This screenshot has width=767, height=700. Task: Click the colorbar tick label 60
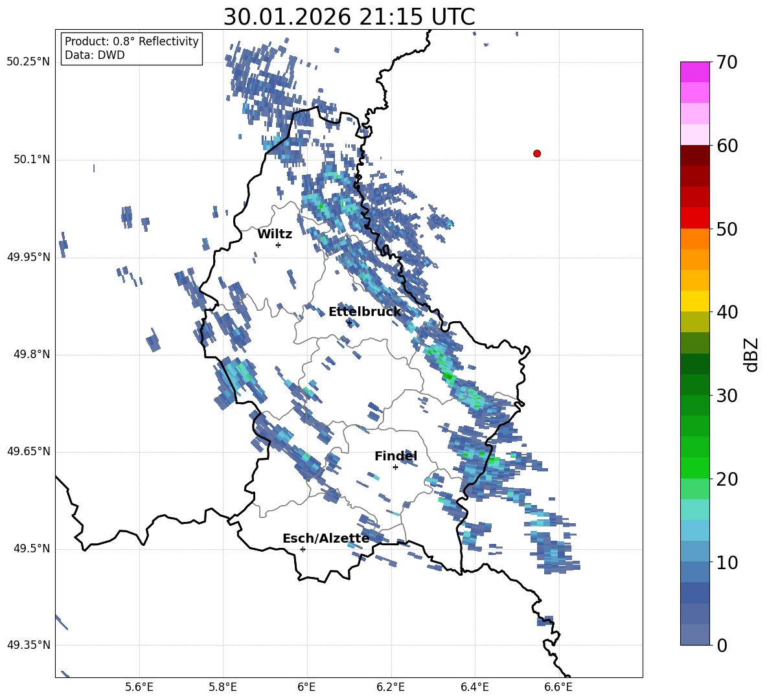click(727, 146)
